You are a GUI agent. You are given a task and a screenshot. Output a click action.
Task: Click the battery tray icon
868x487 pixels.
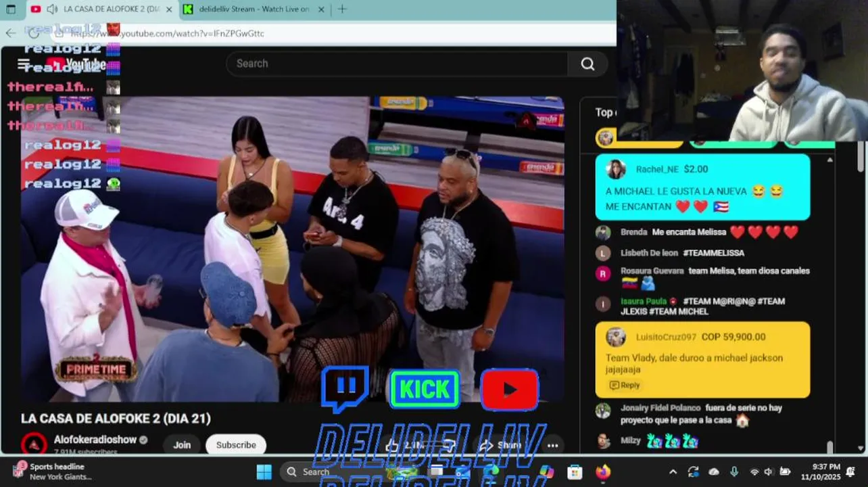[785, 471]
